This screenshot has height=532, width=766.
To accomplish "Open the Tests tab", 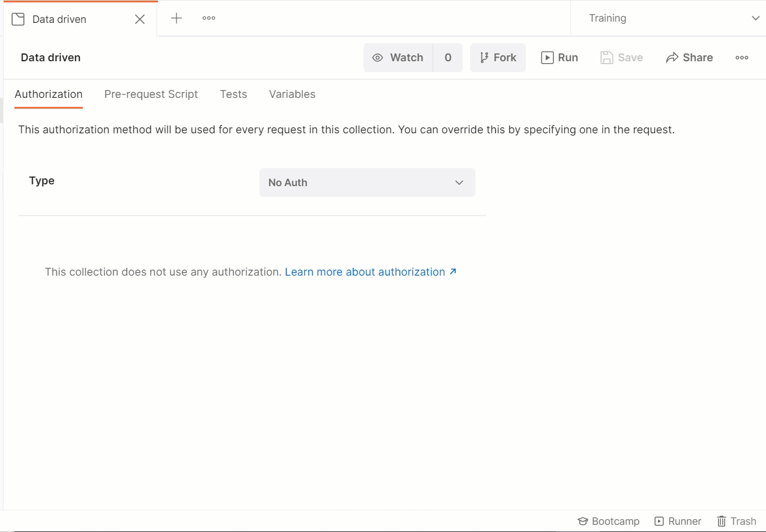I will 234,94.
